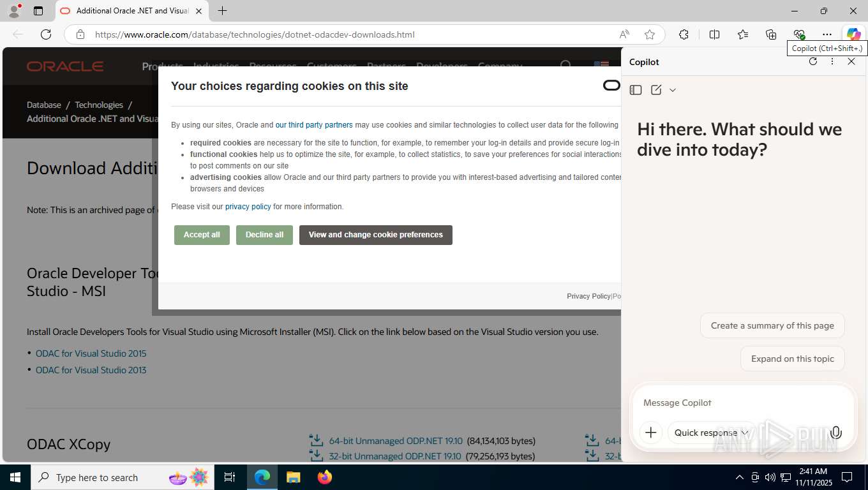Open Browser essentials icon

799,34
